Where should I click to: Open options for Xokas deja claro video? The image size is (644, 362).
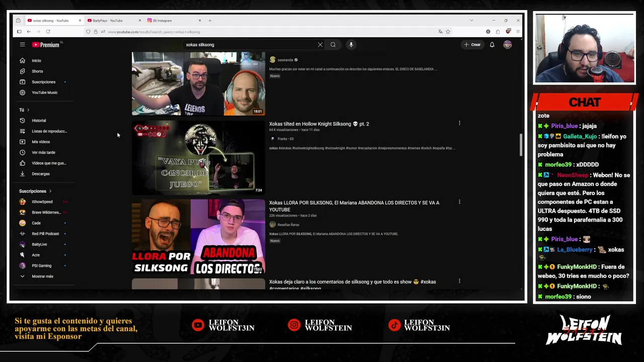coord(459,281)
